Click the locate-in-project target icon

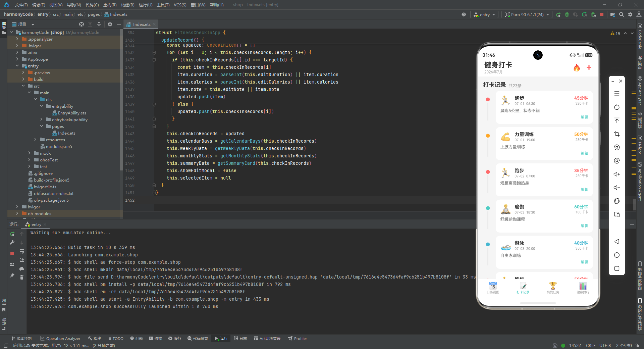coord(82,24)
